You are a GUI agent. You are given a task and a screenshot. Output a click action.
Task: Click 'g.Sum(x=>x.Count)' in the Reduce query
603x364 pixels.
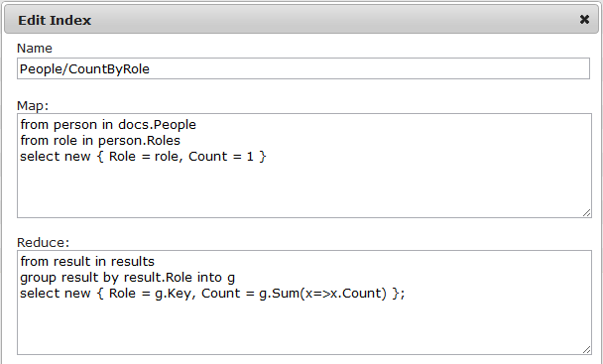click(x=322, y=294)
